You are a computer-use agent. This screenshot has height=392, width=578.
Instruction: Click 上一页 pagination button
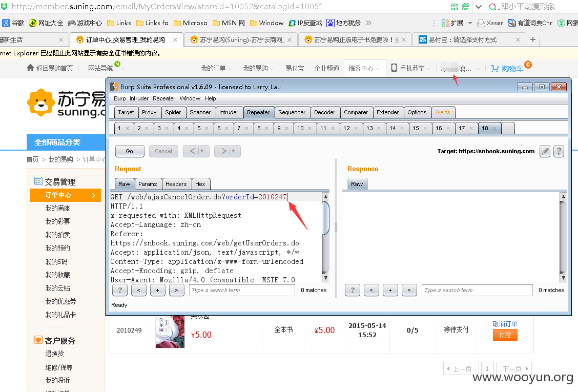point(461,368)
